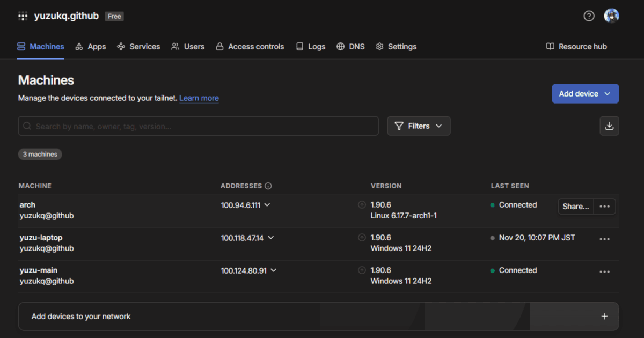Click the plus icon in Add devices banner
Screen dimensions: 644x338
[604, 317]
